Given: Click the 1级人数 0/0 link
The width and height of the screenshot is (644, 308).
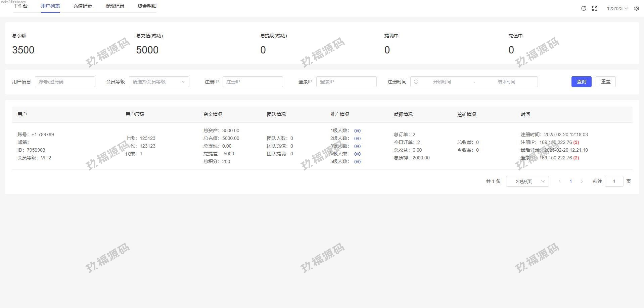Looking at the screenshot, I should 357,131.
